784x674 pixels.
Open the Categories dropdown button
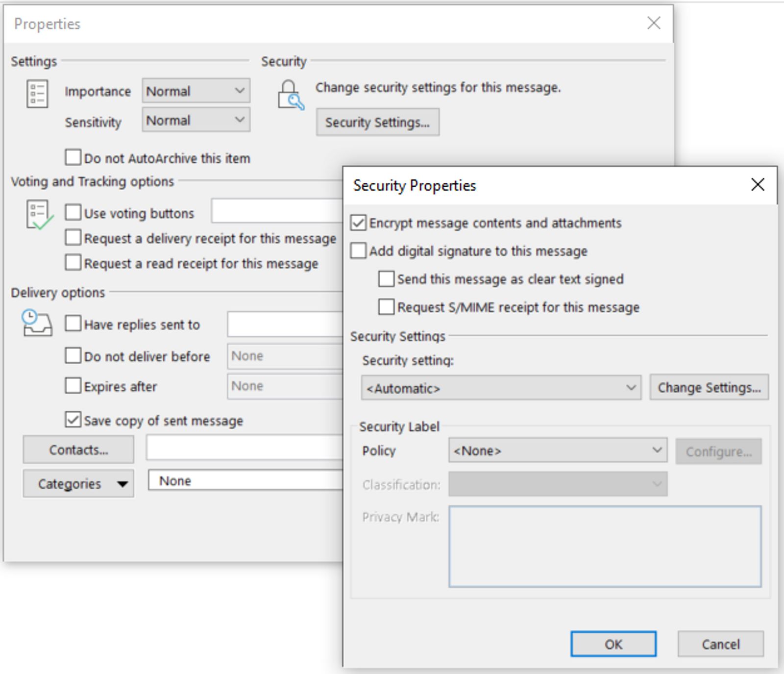pyautogui.click(x=78, y=484)
